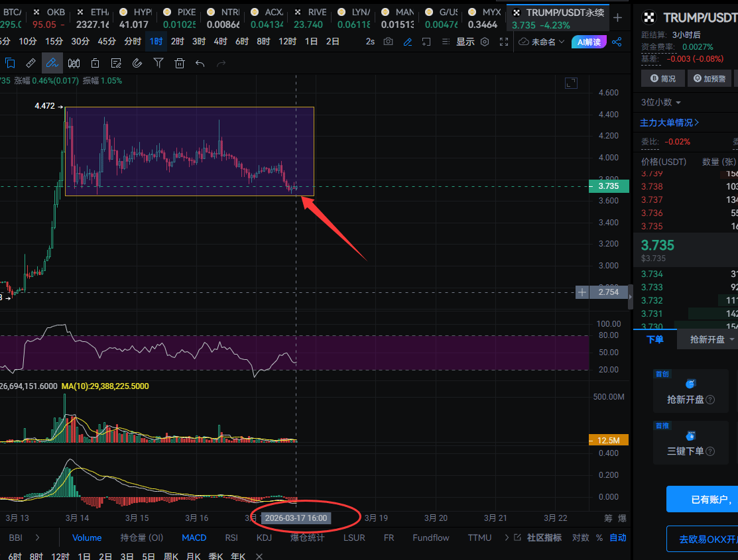The height and width of the screenshot is (560, 738).
Task: Open chart settings hexagon icon
Action: [x=485, y=42]
